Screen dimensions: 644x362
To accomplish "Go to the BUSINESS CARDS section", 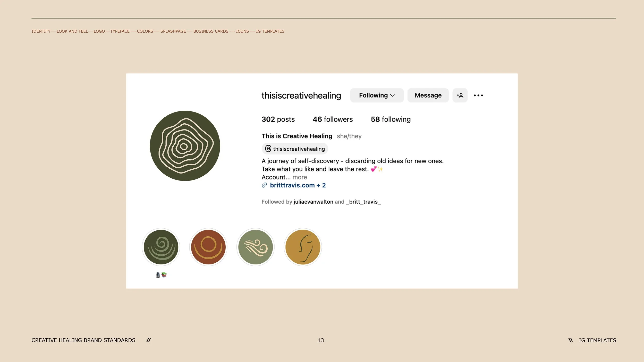I will coord(211,31).
